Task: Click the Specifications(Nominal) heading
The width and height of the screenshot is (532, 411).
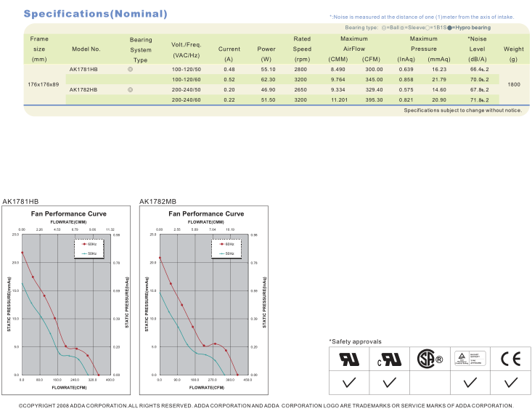Action: coord(95,14)
